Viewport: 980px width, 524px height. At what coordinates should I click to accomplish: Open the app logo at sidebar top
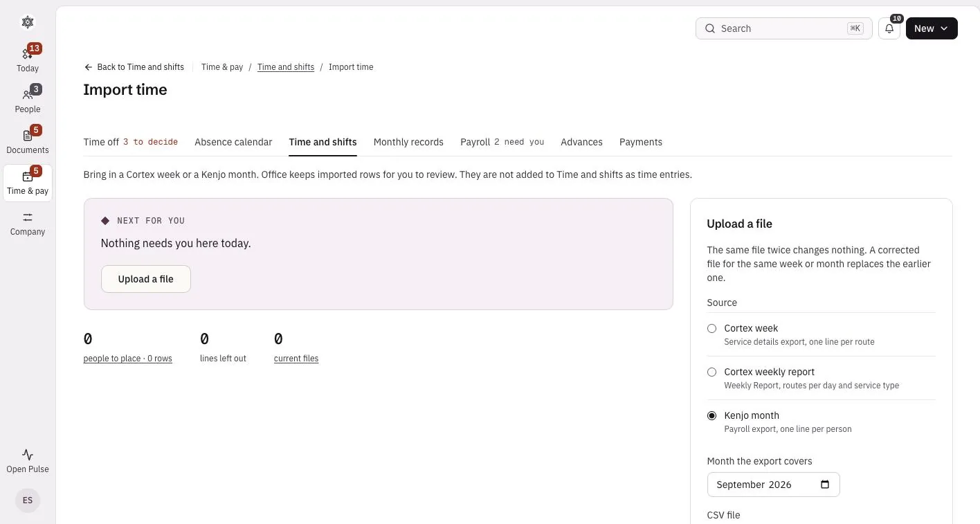(x=28, y=22)
